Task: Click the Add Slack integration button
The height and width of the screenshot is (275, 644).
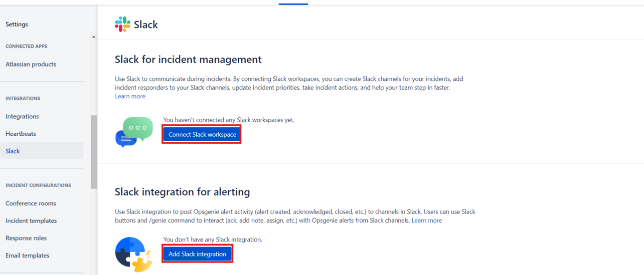Action: (197, 254)
